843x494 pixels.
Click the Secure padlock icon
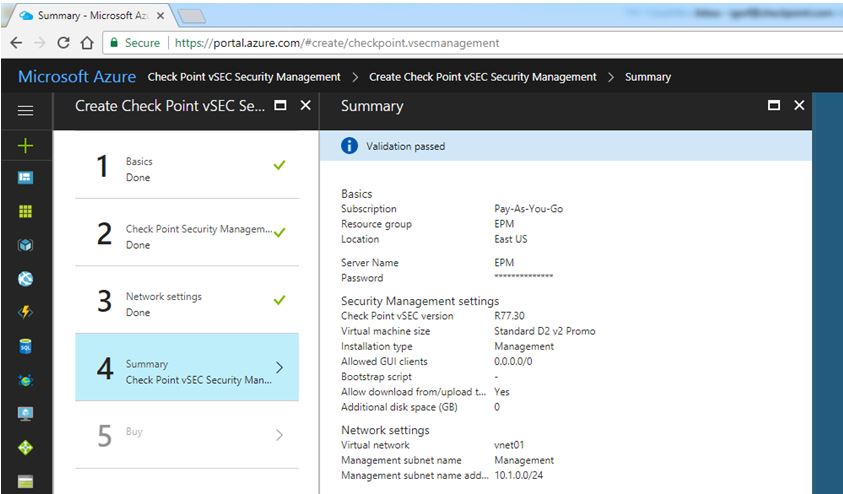[114, 43]
